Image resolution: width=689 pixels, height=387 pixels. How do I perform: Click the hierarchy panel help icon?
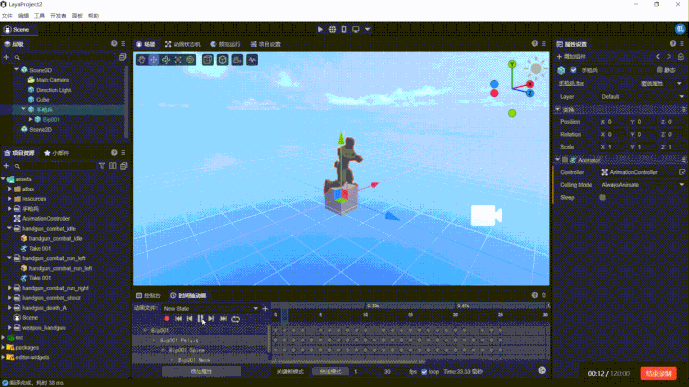pyautogui.click(x=114, y=43)
